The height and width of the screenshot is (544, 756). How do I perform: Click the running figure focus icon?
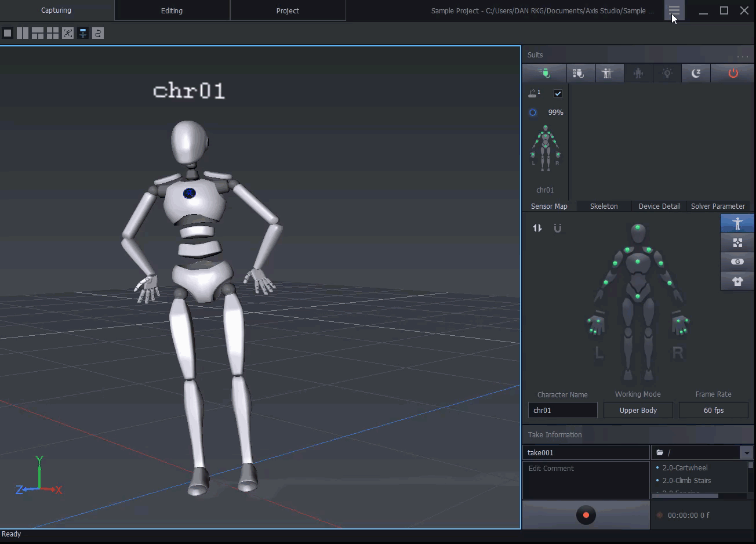pos(68,34)
